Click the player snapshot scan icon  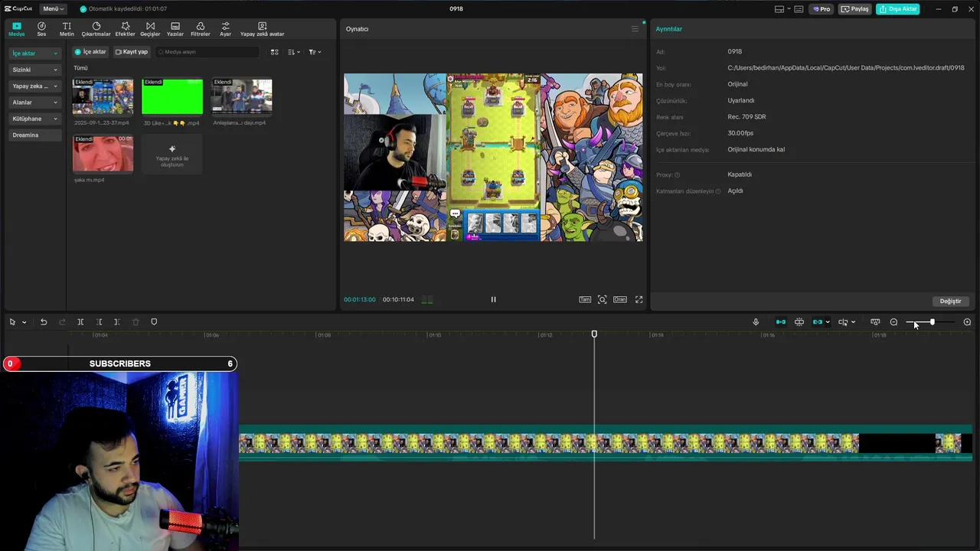(603, 299)
